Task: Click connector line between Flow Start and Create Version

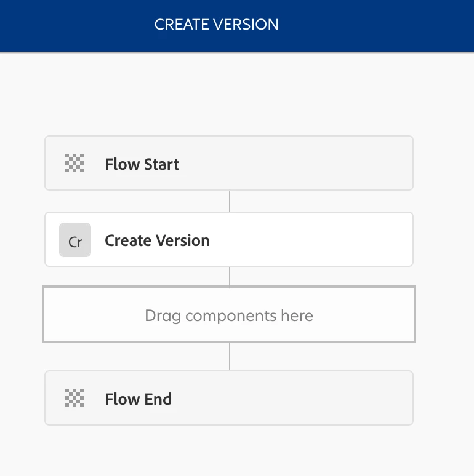Action: coord(230,201)
